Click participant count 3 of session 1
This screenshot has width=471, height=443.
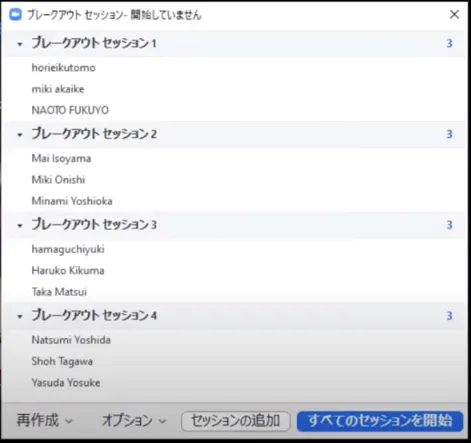tap(449, 43)
